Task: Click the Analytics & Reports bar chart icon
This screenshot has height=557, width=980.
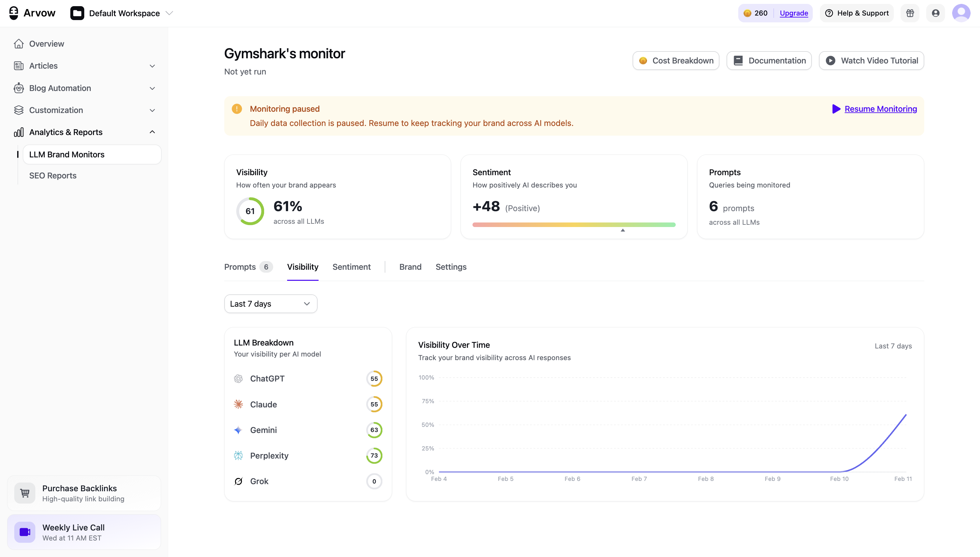Action: pyautogui.click(x=19, y=132)
